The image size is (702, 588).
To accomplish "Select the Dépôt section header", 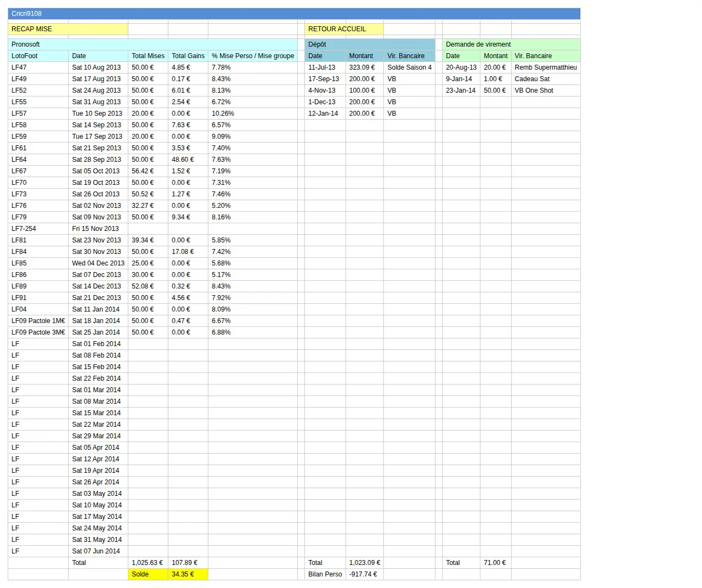I will pos(370,44).
